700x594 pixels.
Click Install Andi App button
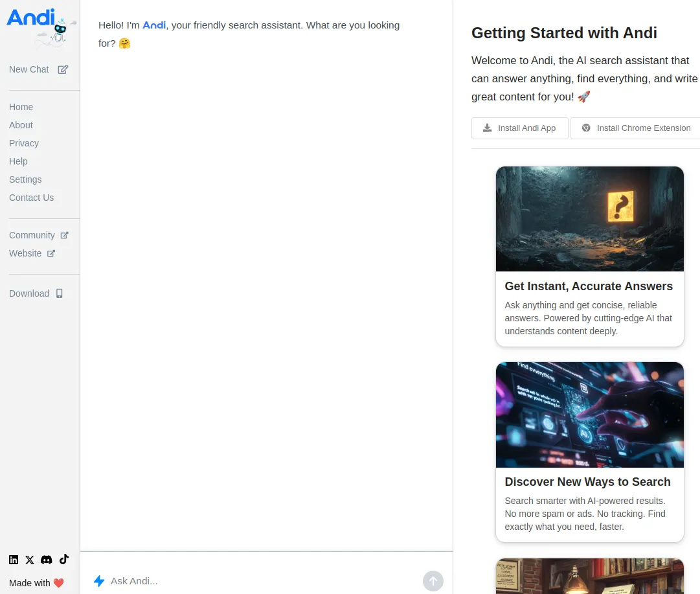(519, 128)
